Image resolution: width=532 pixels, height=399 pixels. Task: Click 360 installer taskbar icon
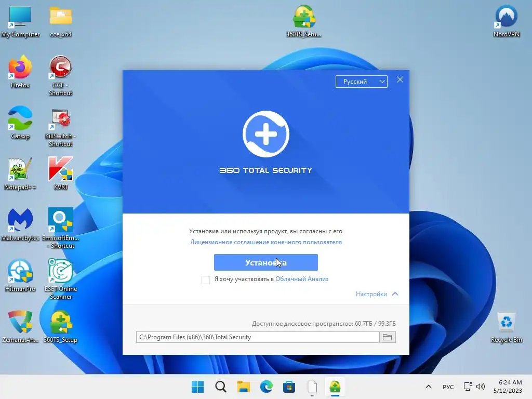[335, 387]
